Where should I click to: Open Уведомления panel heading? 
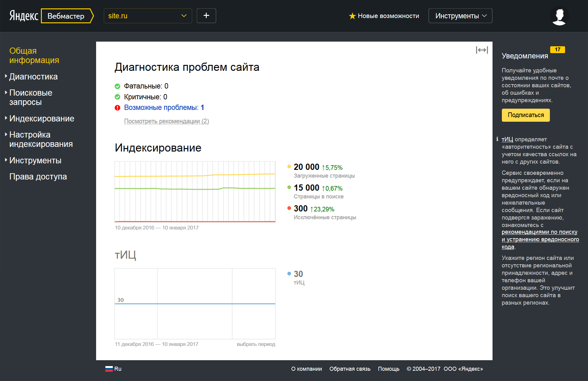coord(525,56)
